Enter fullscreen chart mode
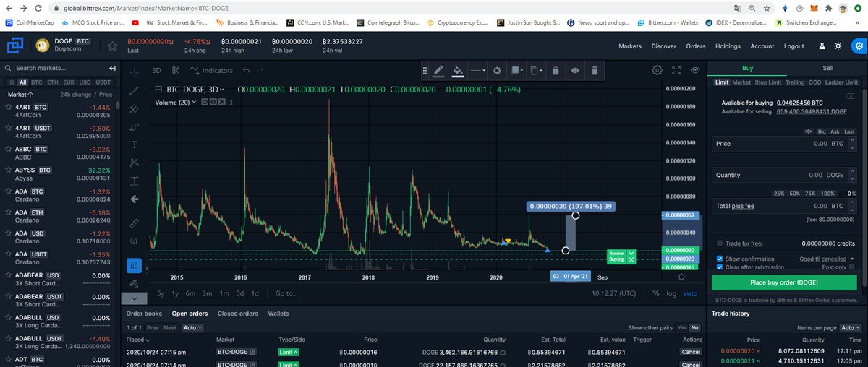 (676, 70)
